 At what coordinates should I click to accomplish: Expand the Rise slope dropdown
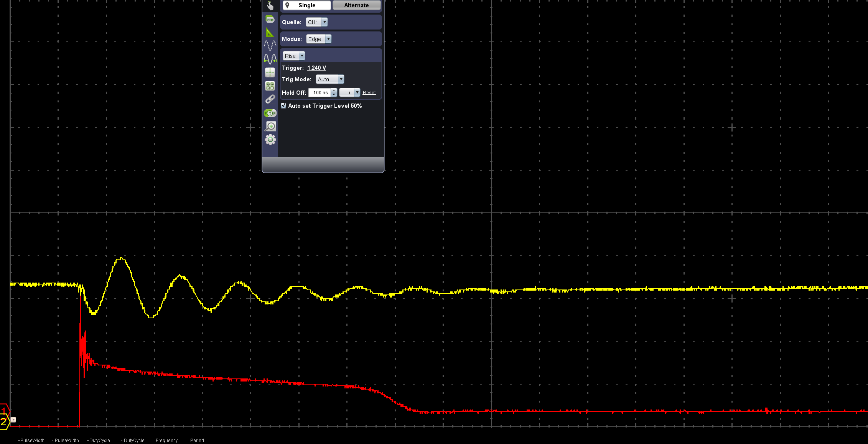[302, 56]
